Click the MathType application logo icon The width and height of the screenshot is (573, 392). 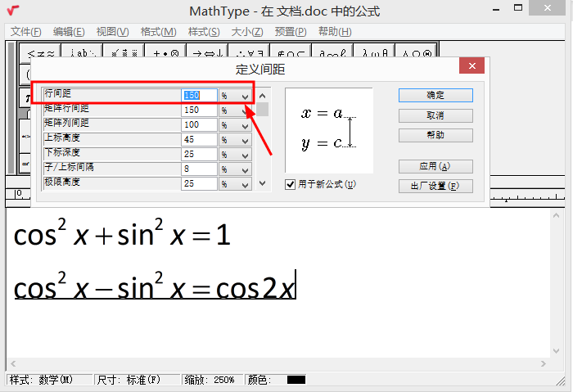click(13, 10)
